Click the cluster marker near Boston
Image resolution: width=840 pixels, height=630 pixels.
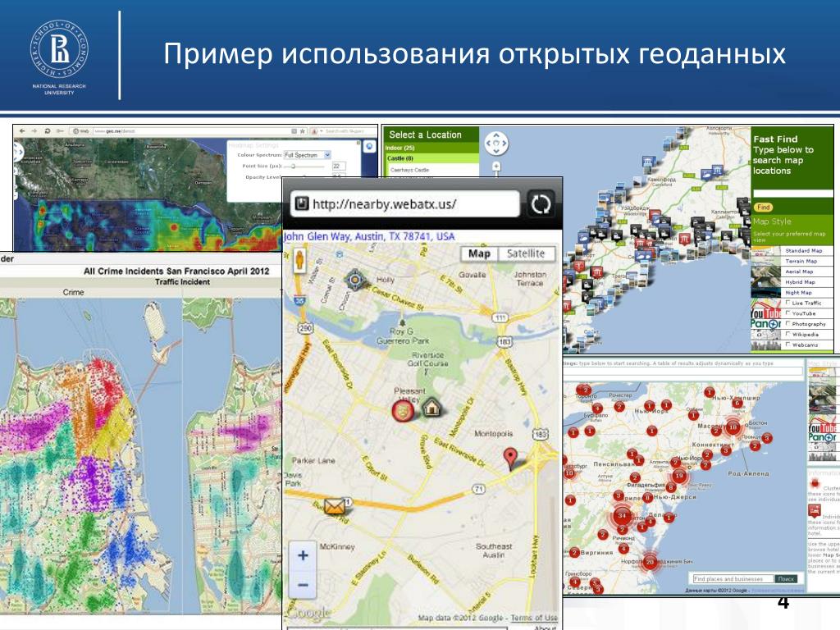(x=733, y=427)
